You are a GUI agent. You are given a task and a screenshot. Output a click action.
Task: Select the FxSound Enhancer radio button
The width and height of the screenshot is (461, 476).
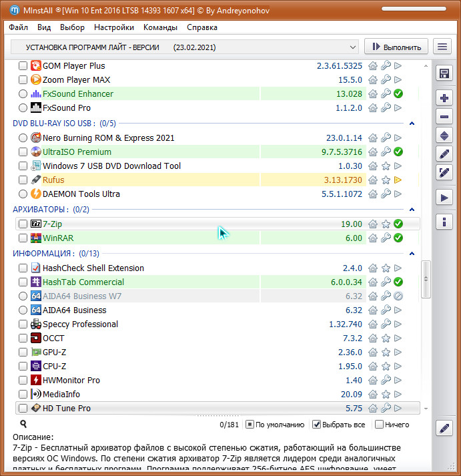click(23, 94)
